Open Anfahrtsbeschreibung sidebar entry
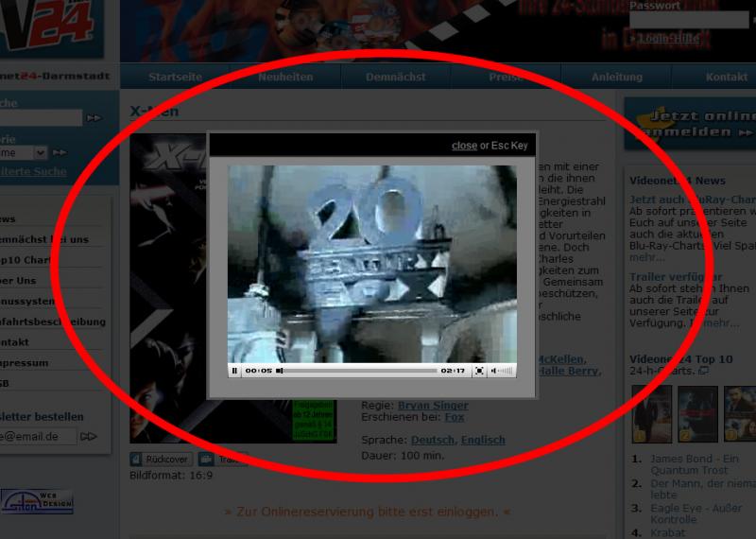Viewport: 756px width, 539px height. (x=52, y=322)
